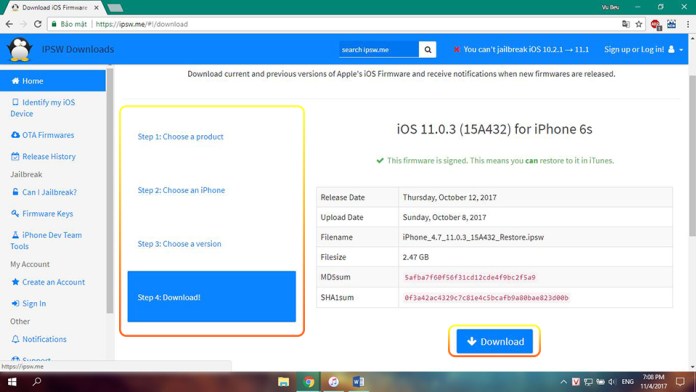Click the red adblock extension icon
Screen dimensions: 696x392
tap(655, 24)
